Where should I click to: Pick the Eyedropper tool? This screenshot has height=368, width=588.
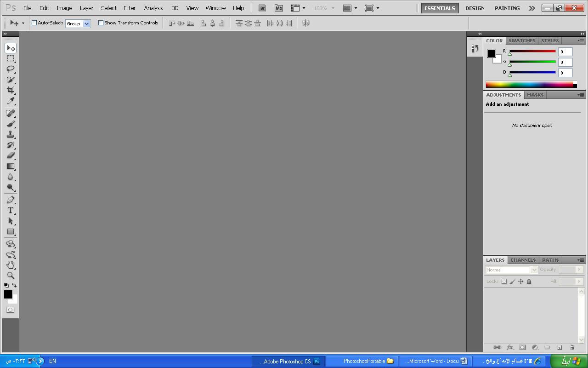coord(10,101)
